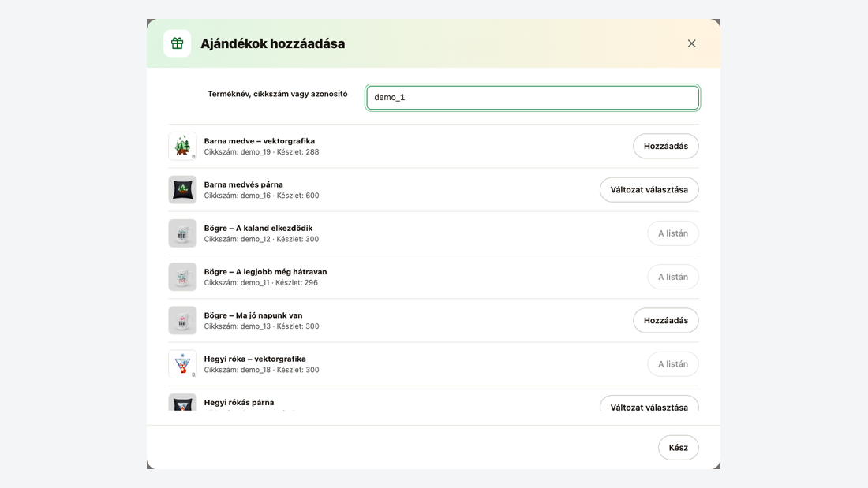
Task: Select the product name Bögre – Ma jó napunk van
Action: point(253,315)
